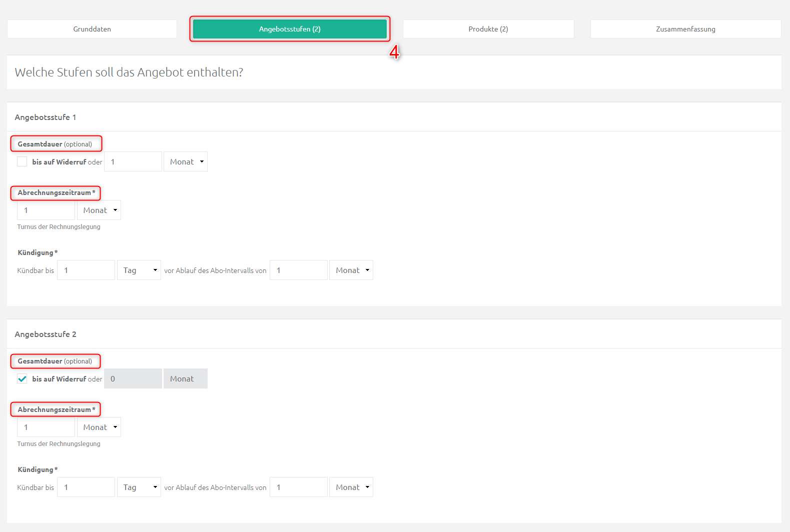Image resolution: width=790 pixels, height=532 pixels.
Task: Click 'Turnus der Rechnungslegung' hint in Angebotsstufe 2
Action: [59, 443]
